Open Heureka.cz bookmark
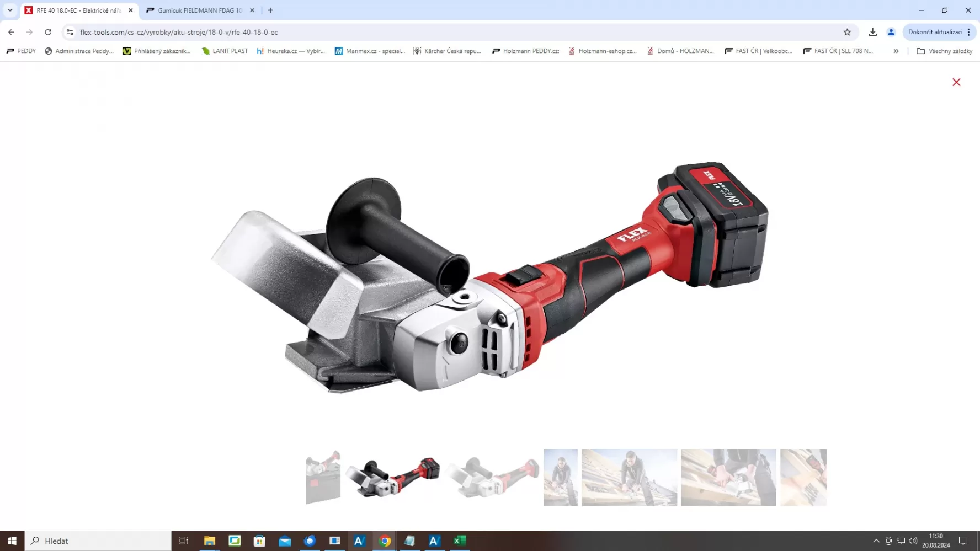This screenshot has height=551, width=980. (x=291, y=51)
